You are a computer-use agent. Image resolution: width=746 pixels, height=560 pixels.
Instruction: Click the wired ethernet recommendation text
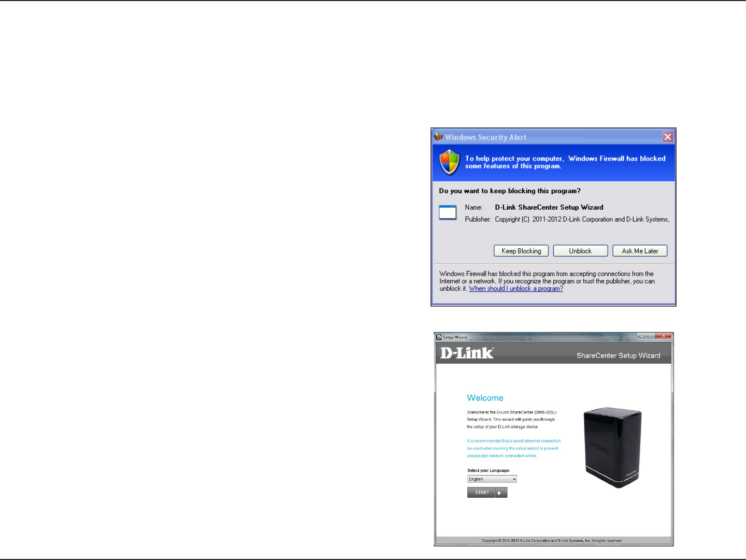513,448
